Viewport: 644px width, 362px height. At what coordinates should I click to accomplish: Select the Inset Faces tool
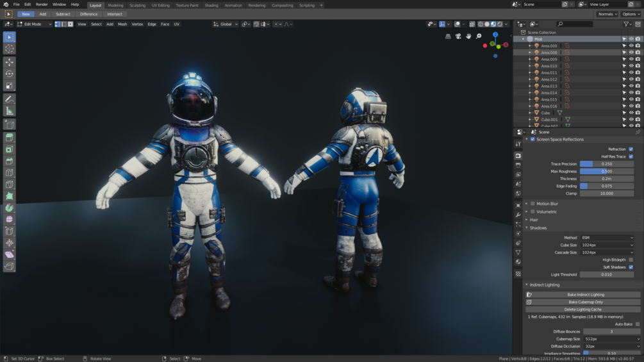(9, 149)
